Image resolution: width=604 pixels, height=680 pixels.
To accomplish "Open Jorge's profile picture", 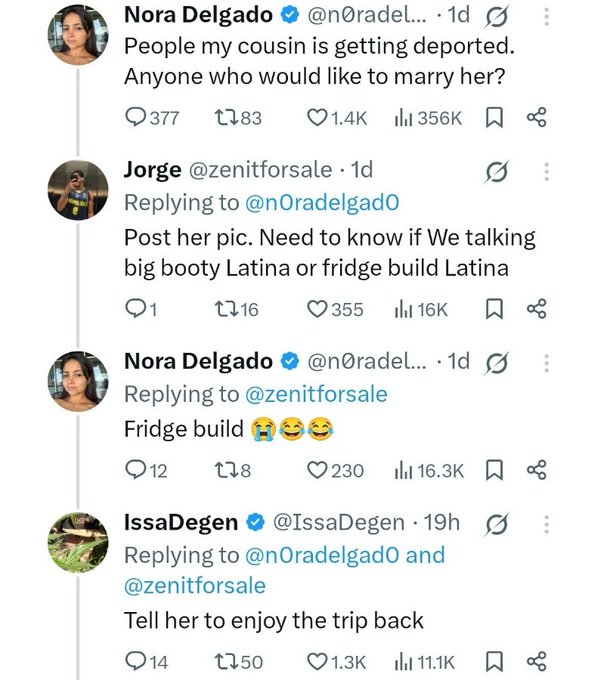I will pyautogui.click(x=78, y=190).
